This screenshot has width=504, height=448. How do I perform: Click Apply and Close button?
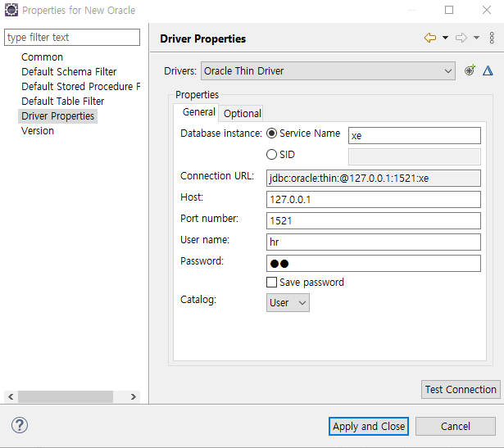click(369, 426)
